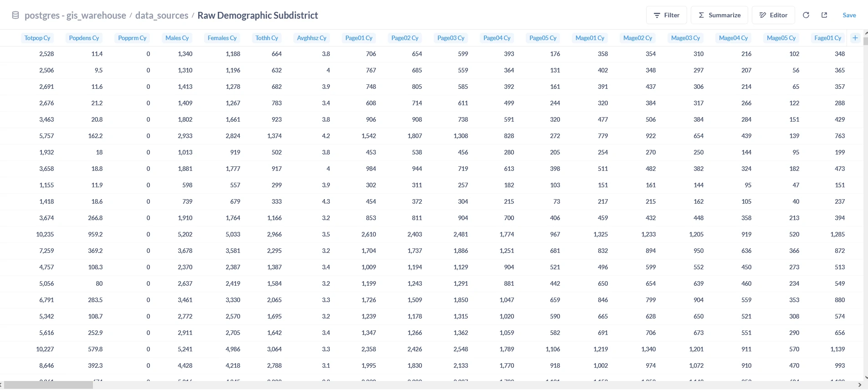The image size is (868, 391).
Task: Refresh the table with the reload icon
Action: [x=806, y=15]
